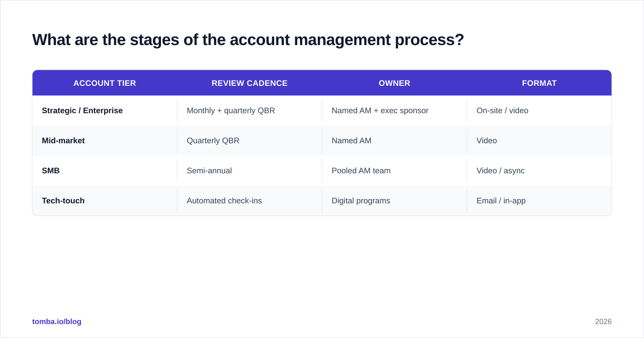Select the Email / in-app format cell
The height and width of the screenshot is (338, 644).
point(539,201)
